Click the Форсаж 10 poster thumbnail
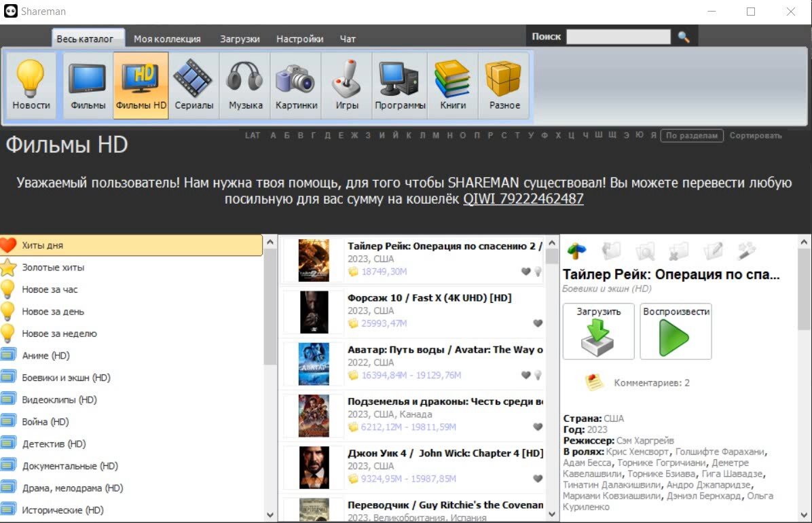The image size is (812, 523). coord(314,312)
